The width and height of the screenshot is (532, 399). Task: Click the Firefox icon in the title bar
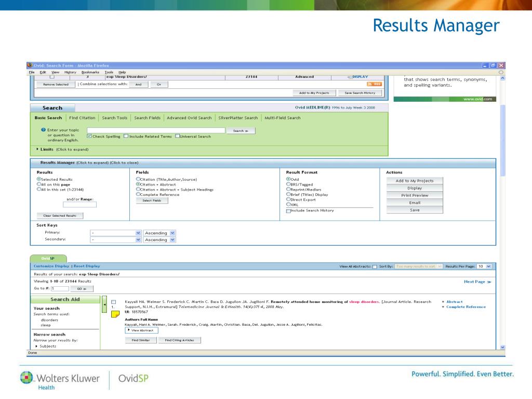click(30, 65)
